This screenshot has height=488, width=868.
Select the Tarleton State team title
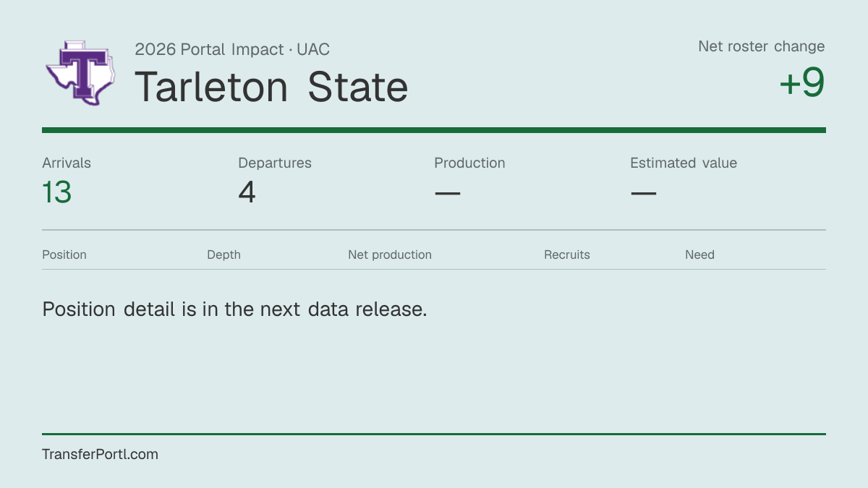click(x=271, y=87)
